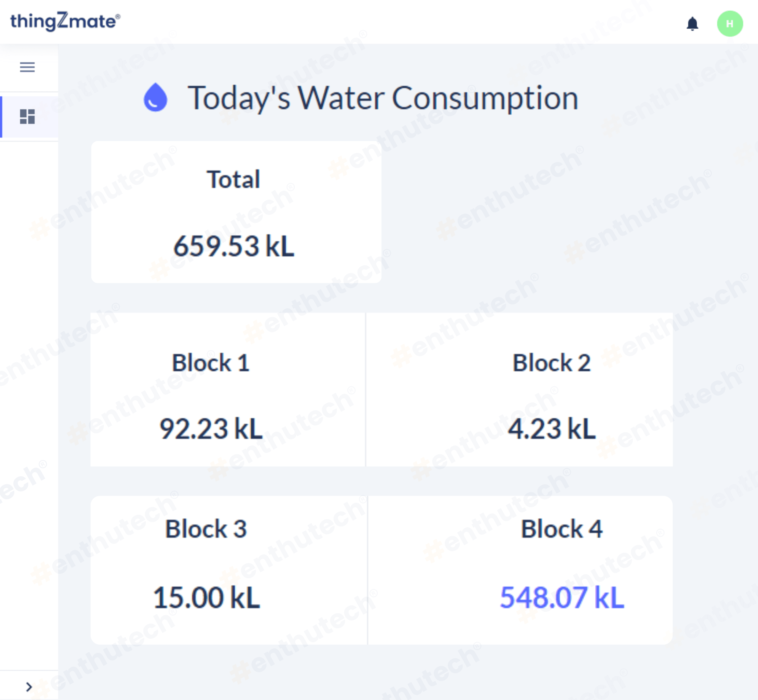Screen dimensions: 758x700
Task: Open the Block 1 card
Action: coord(227,390)
